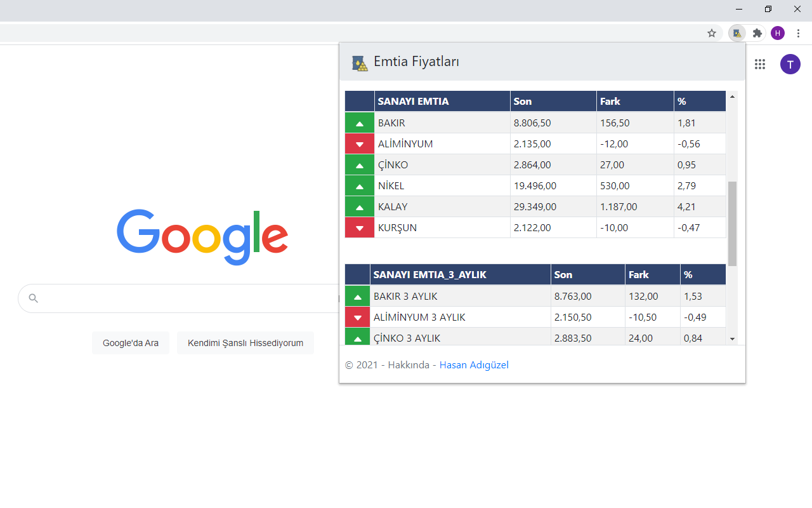Click the green up arrow beside KALAY
This screenshot has width=812, height=508.
pyautogui.click(x=360, y=206)
